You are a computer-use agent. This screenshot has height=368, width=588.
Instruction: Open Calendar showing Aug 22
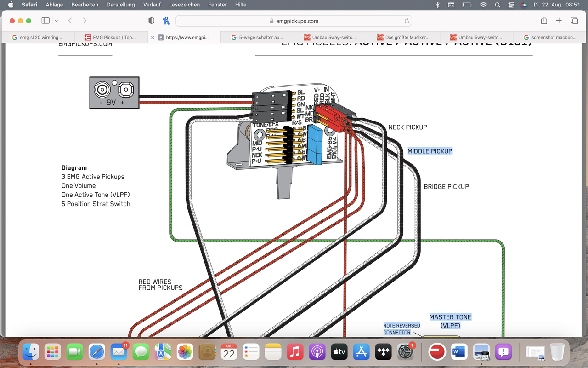(229, 352)
